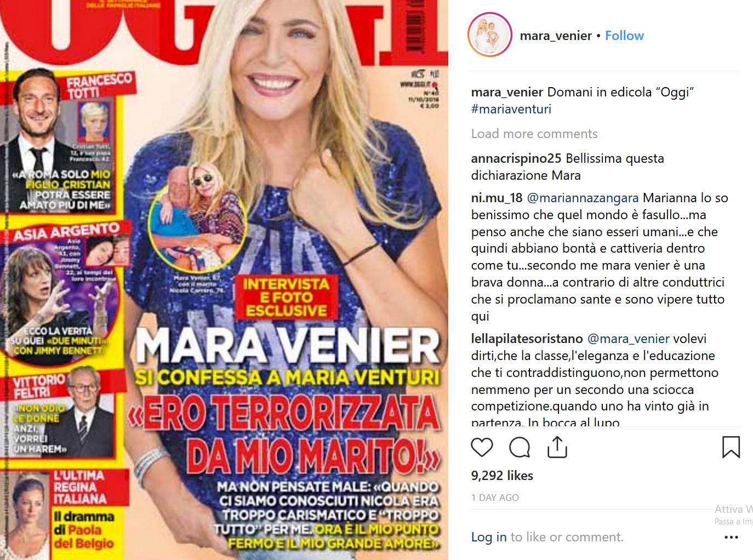View the 9,292 likes list

point(502,476)
